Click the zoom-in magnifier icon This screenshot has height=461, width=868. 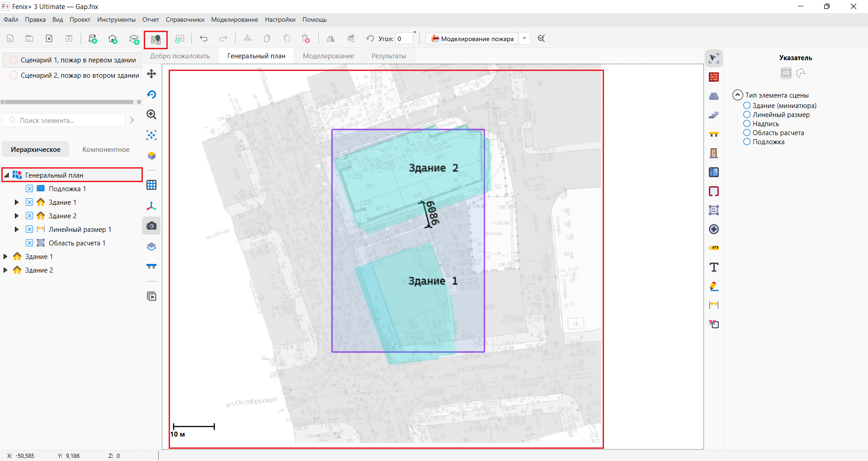[151, 115]
